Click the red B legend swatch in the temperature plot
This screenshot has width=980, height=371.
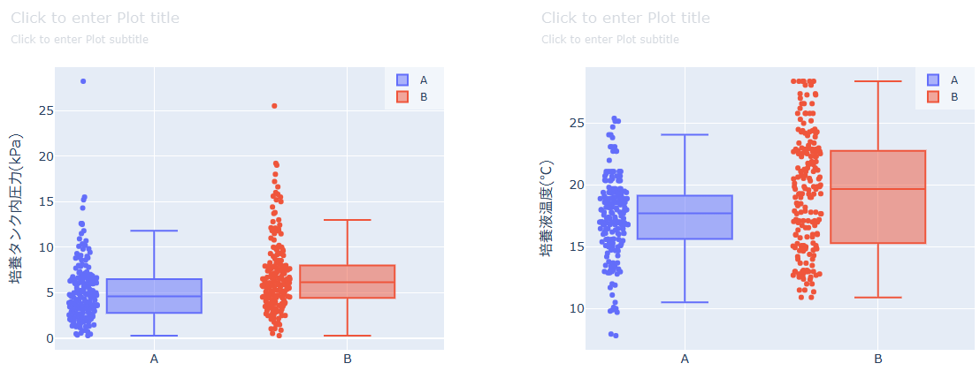(933, 96)
